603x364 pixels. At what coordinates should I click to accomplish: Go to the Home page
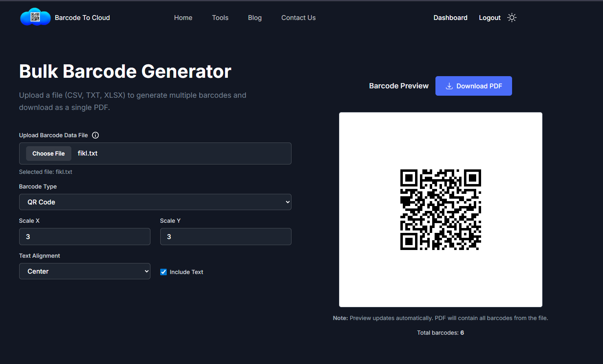pyautogui.click(x=183, y=18)
